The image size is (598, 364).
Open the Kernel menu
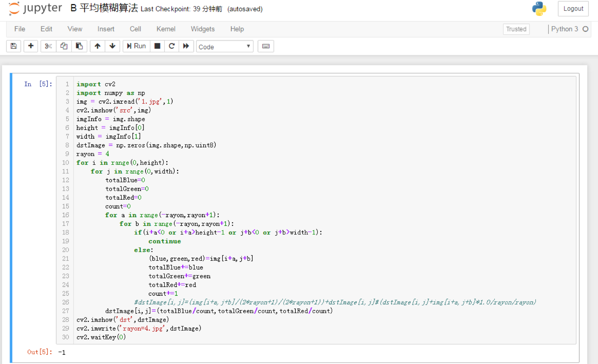point(166,29)
